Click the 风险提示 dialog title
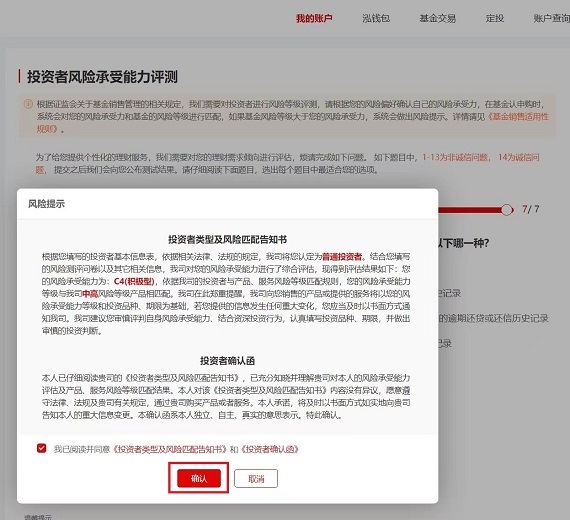 pos(47,204)
